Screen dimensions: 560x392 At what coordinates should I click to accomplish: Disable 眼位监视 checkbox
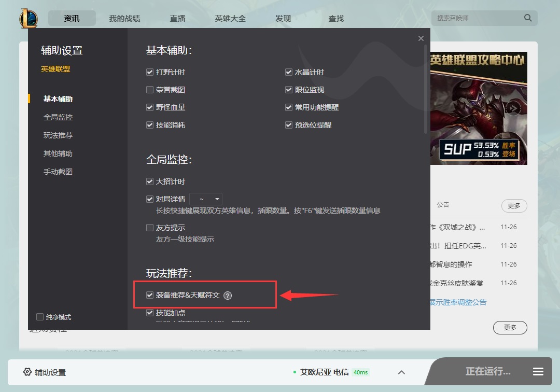click(289, 90)
